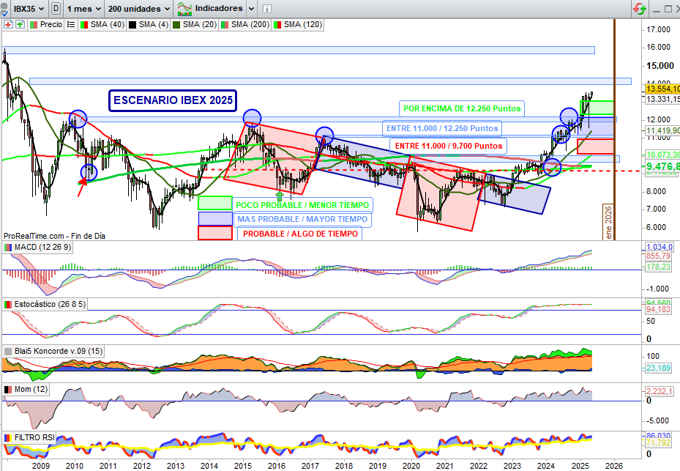This screenshot has width=680, height=471.
Task: Click the 2009 year on time axis
Action: click(x=41, y=466)
